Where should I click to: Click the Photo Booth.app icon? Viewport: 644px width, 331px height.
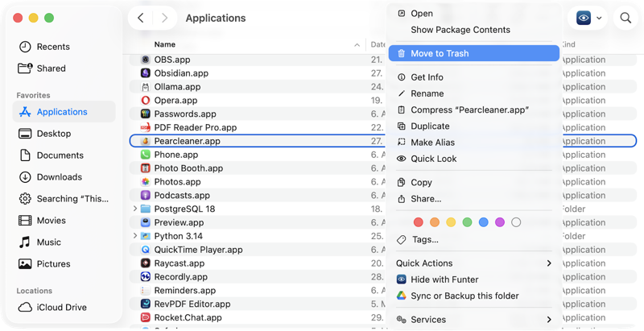point(146,168)
